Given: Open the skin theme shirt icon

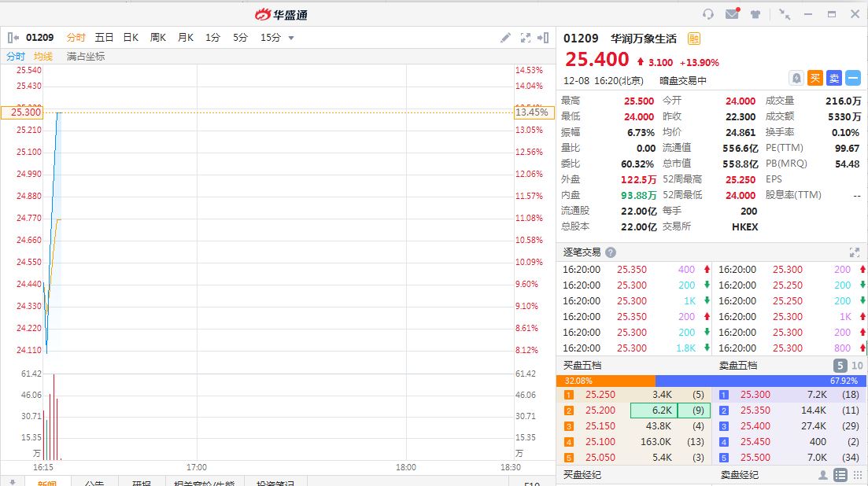Looking at the screenshot, I should (x=755, y=14).
